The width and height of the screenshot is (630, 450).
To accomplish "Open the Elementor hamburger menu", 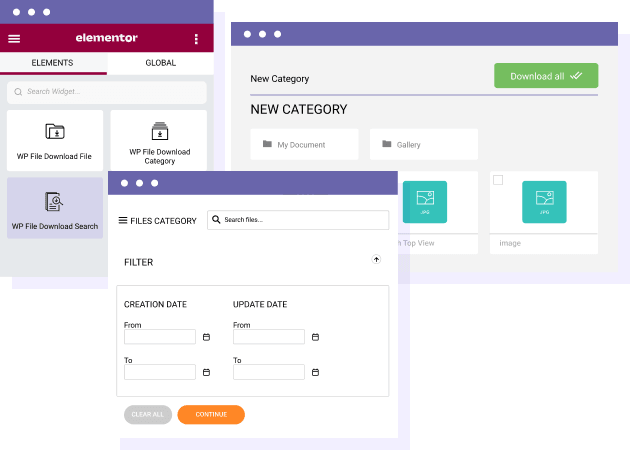I will click(x=14, y=39).
